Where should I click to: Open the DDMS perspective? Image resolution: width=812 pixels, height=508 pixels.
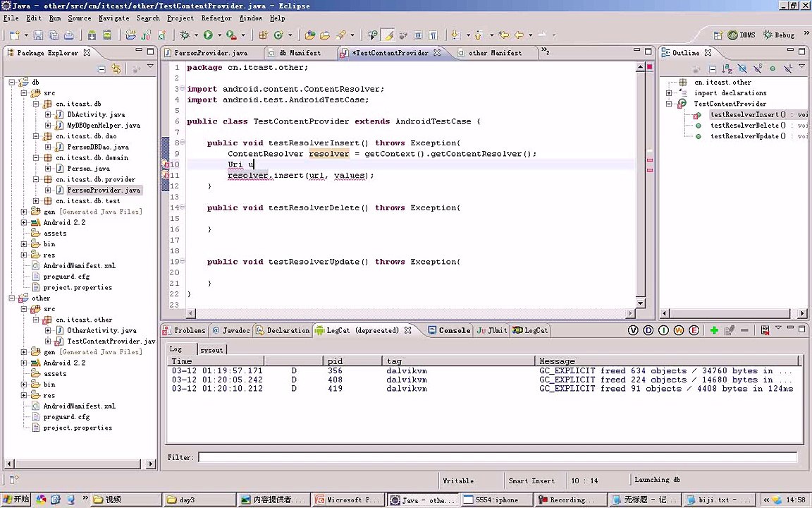tap(742, 35)
